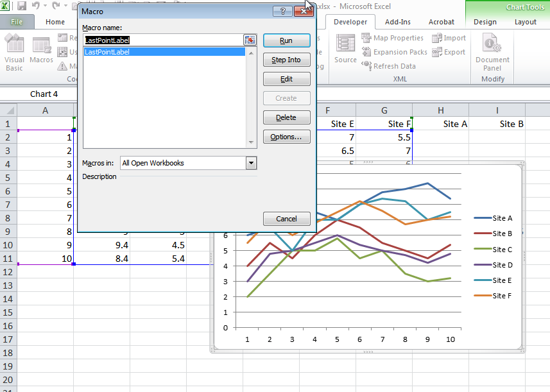Image resolution: width=550 pixels, height=392 pixels.
Task: Run the selected macro
Action: point(287,40)
